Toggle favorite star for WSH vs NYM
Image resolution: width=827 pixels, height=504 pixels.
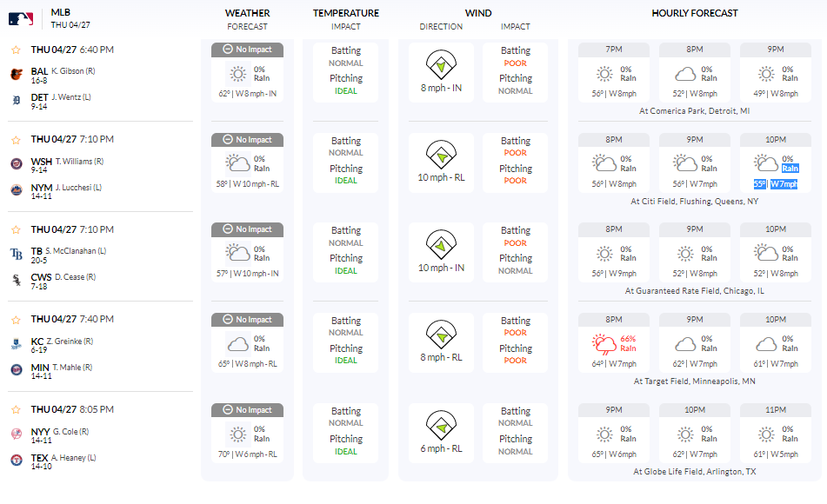[17, 139]
